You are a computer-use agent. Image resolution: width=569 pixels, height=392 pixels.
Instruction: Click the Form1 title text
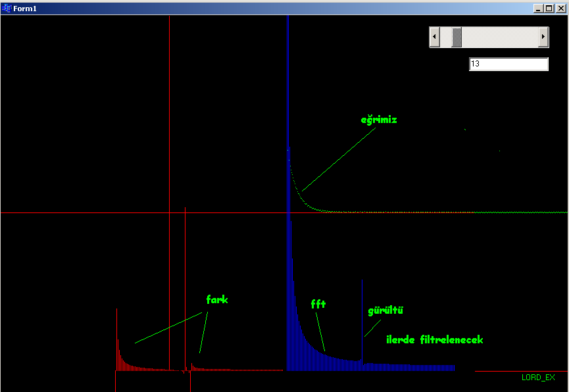[x=25, y=9]
